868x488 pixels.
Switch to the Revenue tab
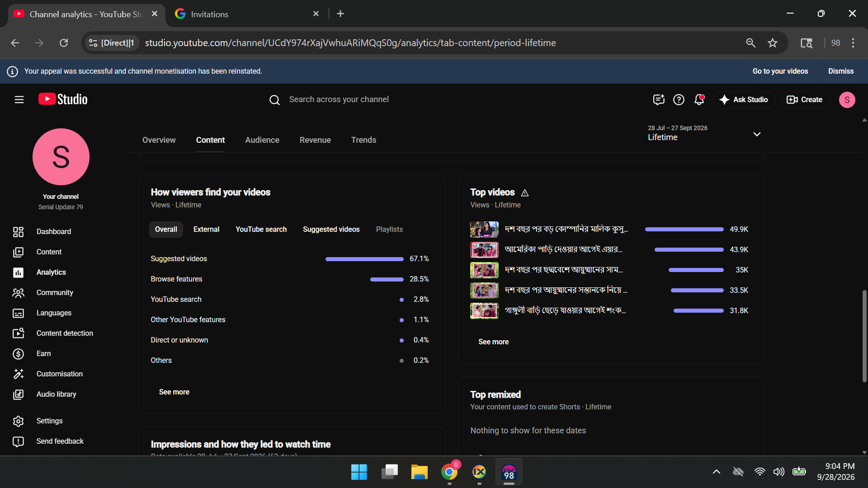click(315, 140)
